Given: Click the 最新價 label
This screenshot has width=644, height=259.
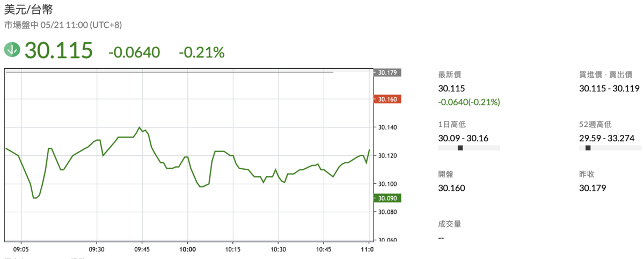Looking at the screenshot, I should [449, 75].
